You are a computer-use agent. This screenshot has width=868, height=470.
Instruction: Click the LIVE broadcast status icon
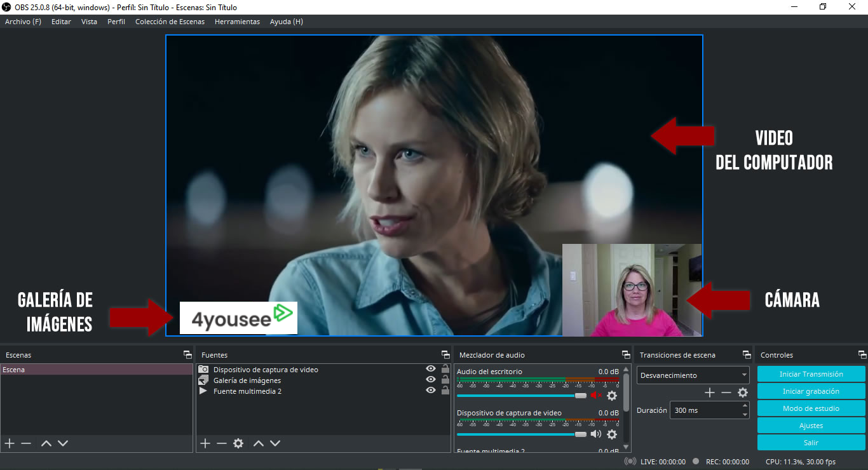point(630,462)
